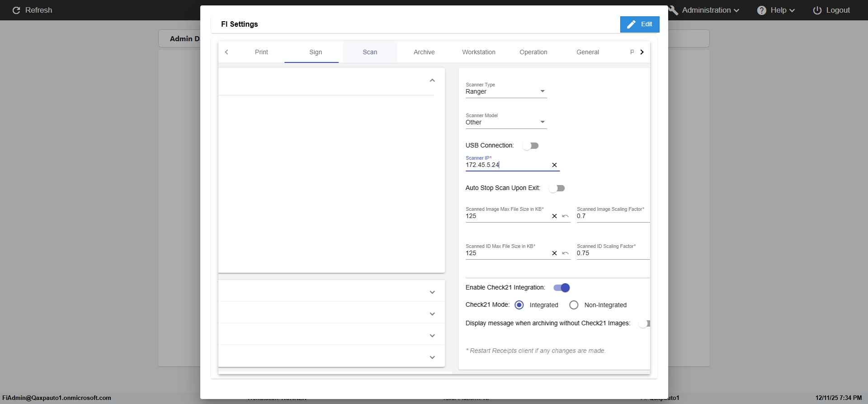The height and width of the screenshot is (404, 868).
Task: Open the Scanner Model dropdown
Action: click(506, 122)
